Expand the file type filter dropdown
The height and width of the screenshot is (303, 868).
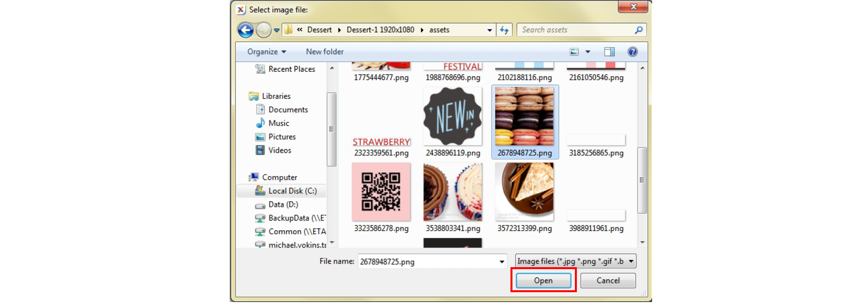point(631,261)
